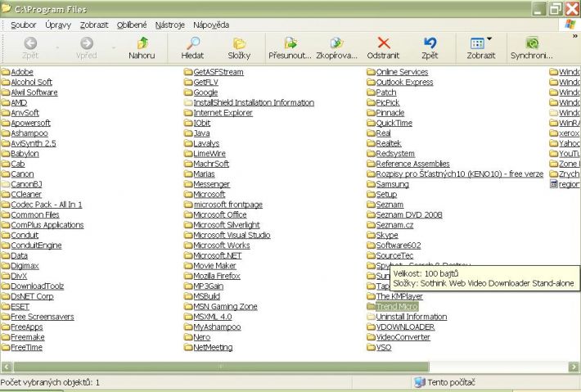Select the Skype folder icon

tap(371, 235)
